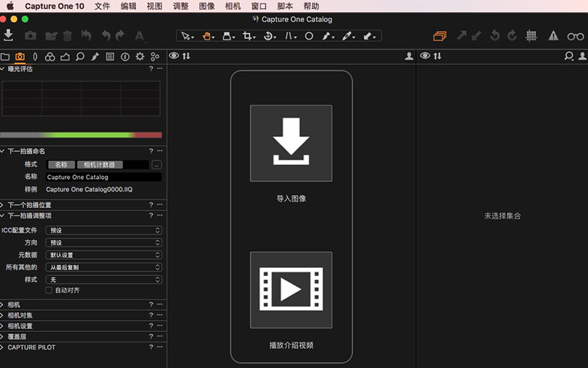Collapse the 下一拍摄命名 panel
Screen dimensions: 588x368
pyautogui.click(x=2, y=151)
